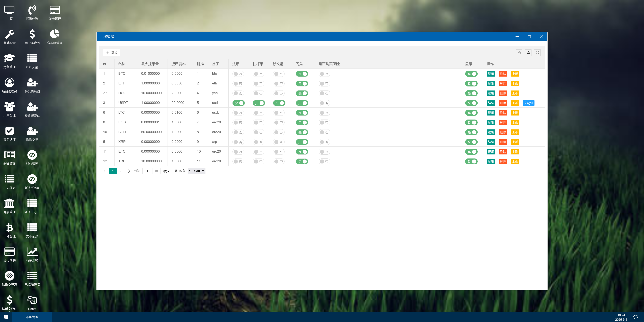Open the 10 条/页 page size dropdown
644x322 pixels.
[x=197, y=171]
